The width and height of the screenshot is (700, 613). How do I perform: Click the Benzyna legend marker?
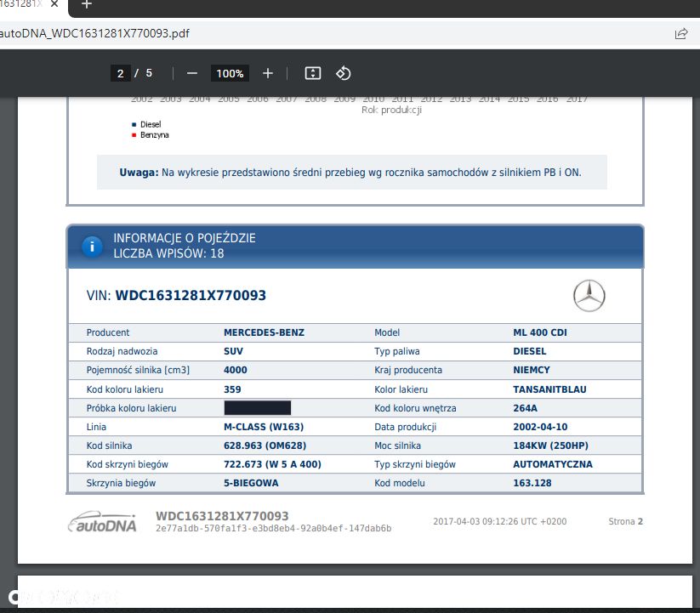134,135
